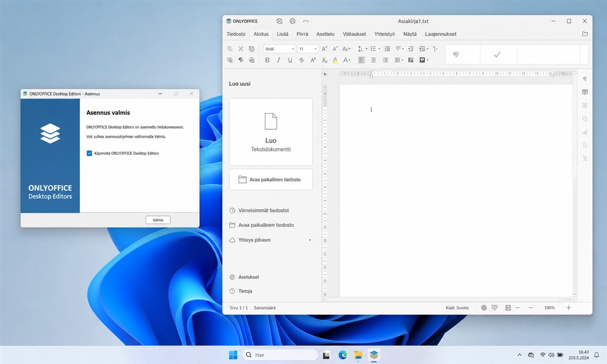Switch to the Yhteistyö tab
This screenshot has height=364, width=607.
point(384,34)
